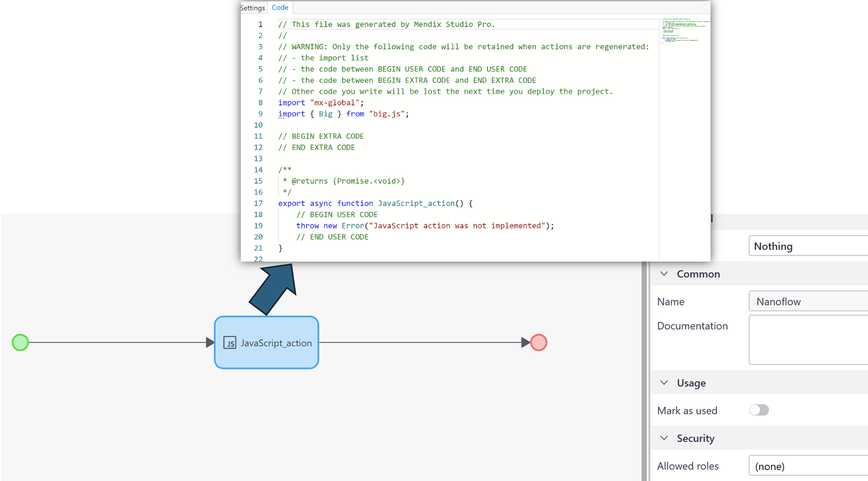868x481 pixels.
Task: Switch to the Code tab
Action: 280,8
